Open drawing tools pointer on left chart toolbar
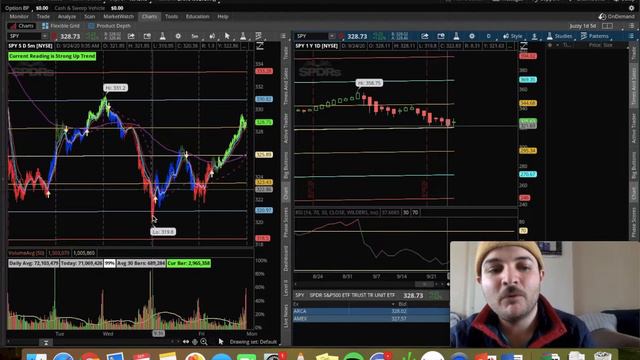 [x=227, y=36]
